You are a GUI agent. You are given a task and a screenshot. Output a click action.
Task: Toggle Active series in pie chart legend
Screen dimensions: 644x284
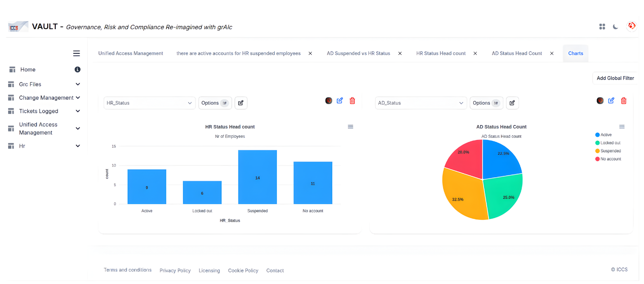[605, 135]
